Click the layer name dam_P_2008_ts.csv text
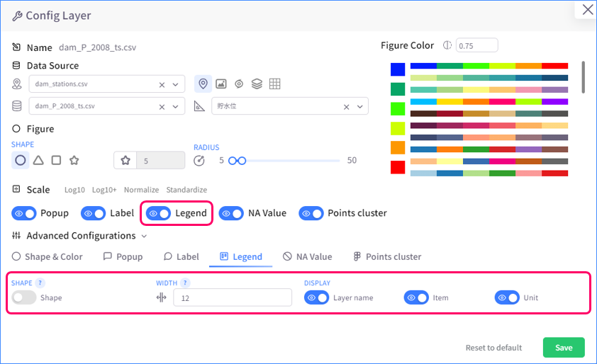The height and width of the screenshot is (364, 597). (97, 47)
